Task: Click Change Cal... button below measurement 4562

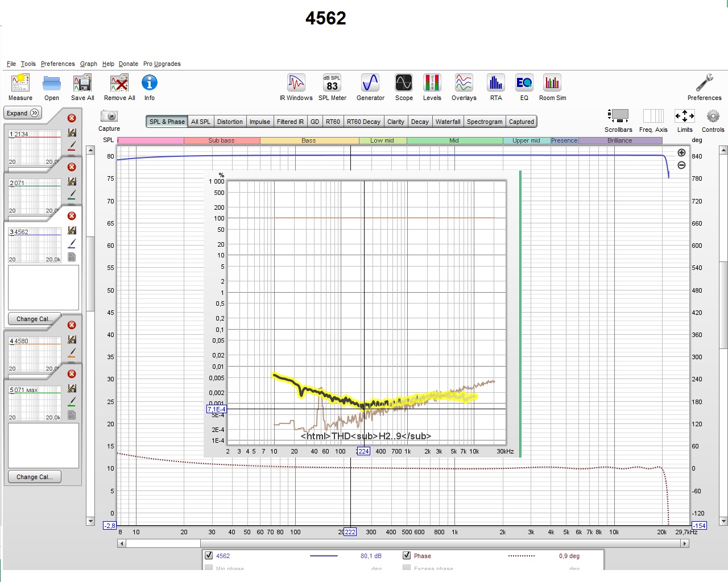Action: 35,319
